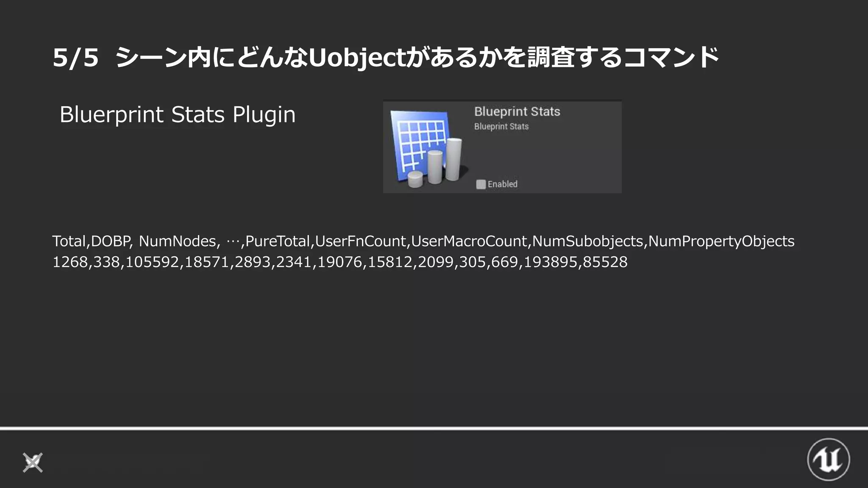Viewport: 868px width, 488px height.
Task: Click the small Blueprint Stats description text
Action: tap(501, 126)
